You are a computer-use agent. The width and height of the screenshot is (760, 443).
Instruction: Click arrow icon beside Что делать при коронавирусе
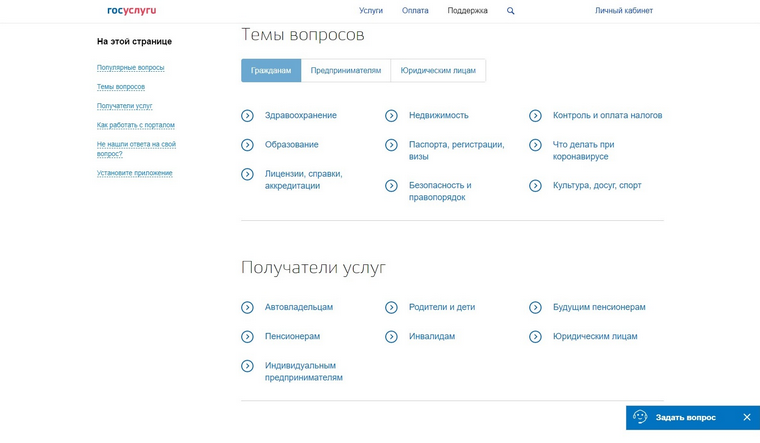535,144
